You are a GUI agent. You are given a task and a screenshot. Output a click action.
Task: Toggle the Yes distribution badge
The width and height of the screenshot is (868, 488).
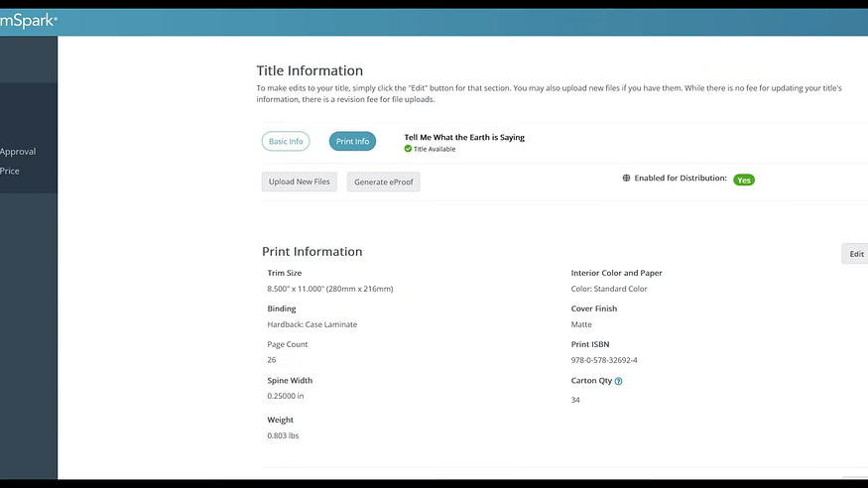743,180
